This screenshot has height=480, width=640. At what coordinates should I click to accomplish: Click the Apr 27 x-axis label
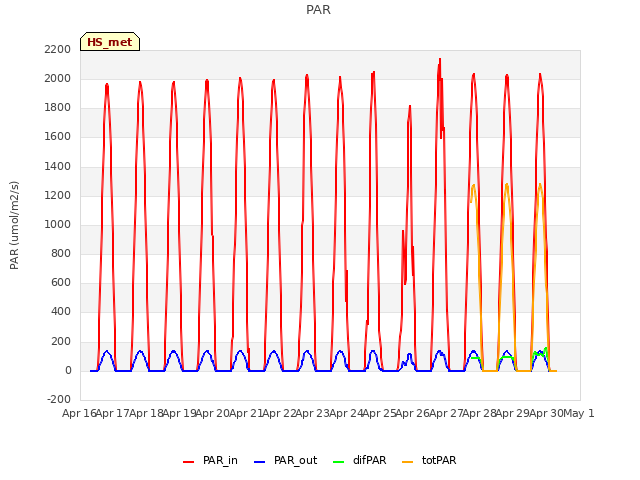tap(446, 413)
